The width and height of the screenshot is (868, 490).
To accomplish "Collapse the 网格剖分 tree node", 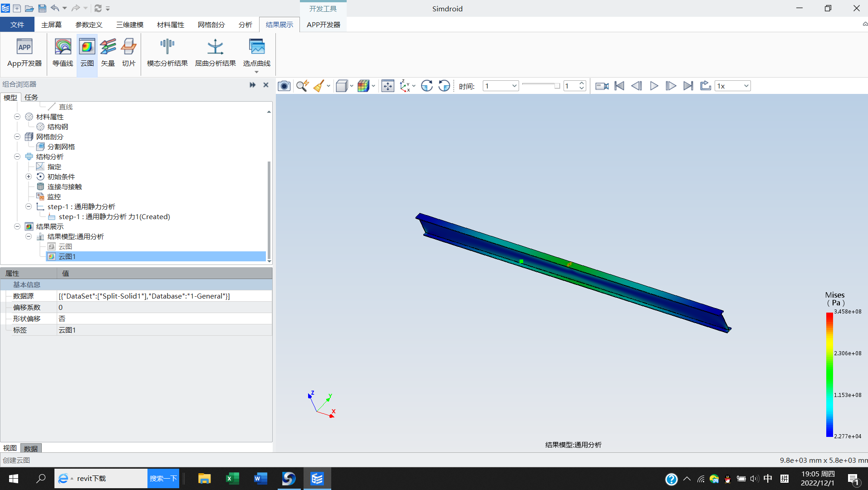I will pos(17,137).
